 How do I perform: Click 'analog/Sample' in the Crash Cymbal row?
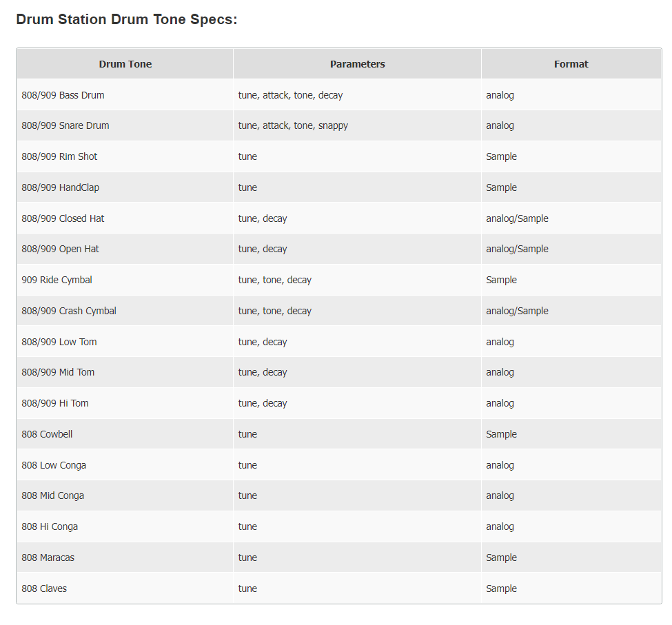click(x=571, y=311)
